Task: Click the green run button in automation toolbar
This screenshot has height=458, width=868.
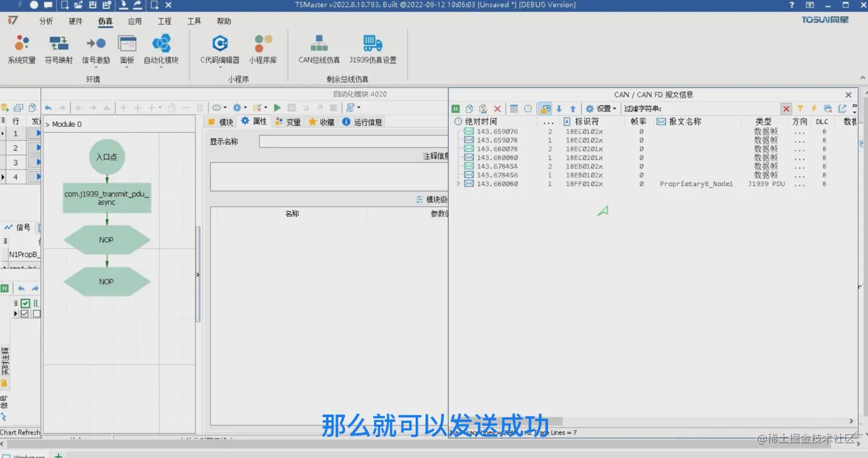Action: (277, 108)
